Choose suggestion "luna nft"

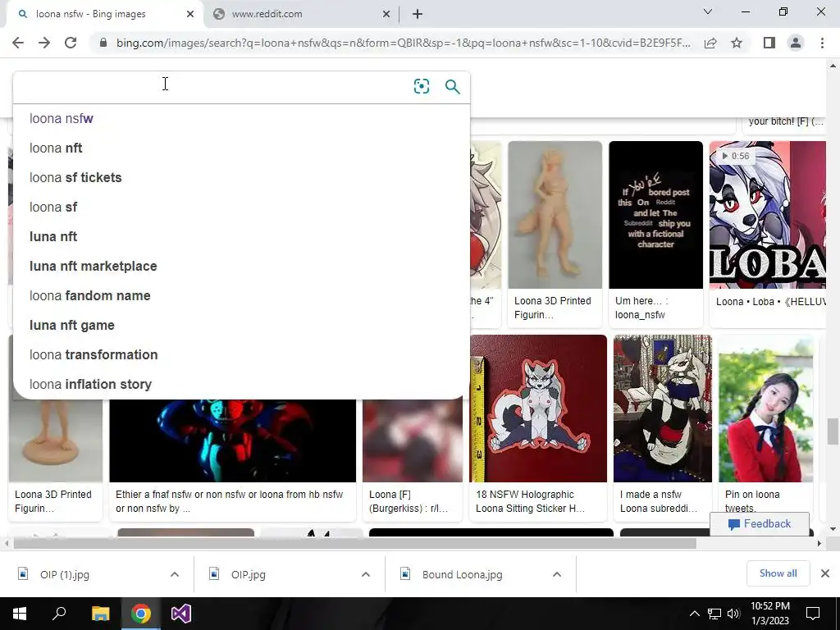pyautogui.click(x=242, y=236)
